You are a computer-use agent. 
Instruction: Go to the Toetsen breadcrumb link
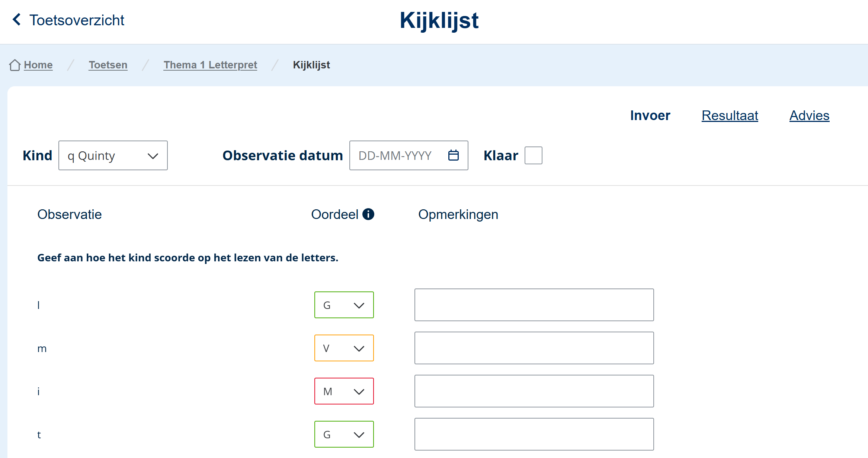pyautogui.click(x=108, y=65)
